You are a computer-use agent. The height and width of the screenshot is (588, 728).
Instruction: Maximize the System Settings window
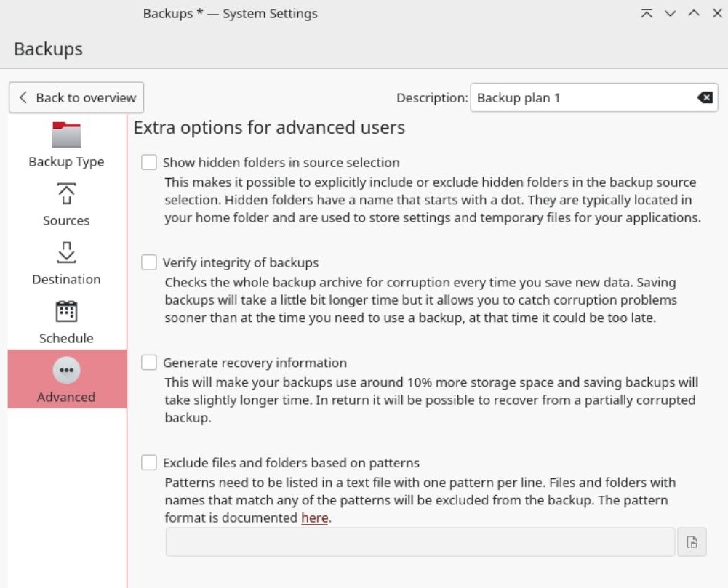click(x=694, y=14)
